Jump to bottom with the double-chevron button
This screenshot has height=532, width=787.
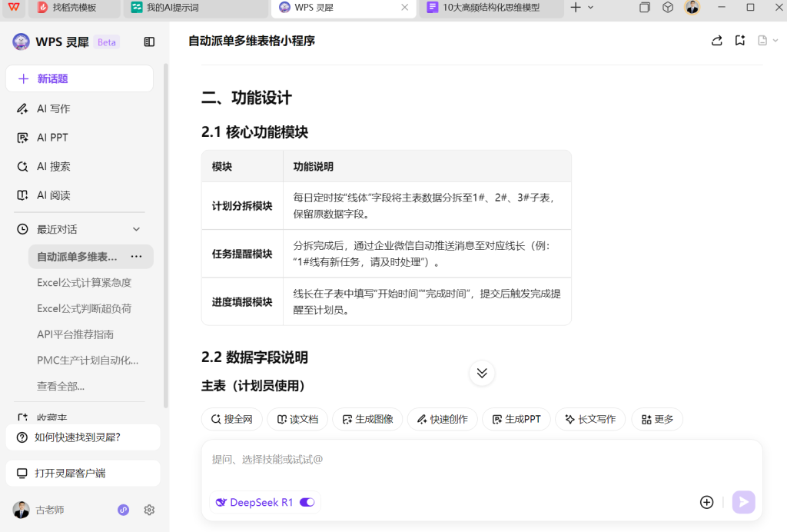tap(482, 373)
